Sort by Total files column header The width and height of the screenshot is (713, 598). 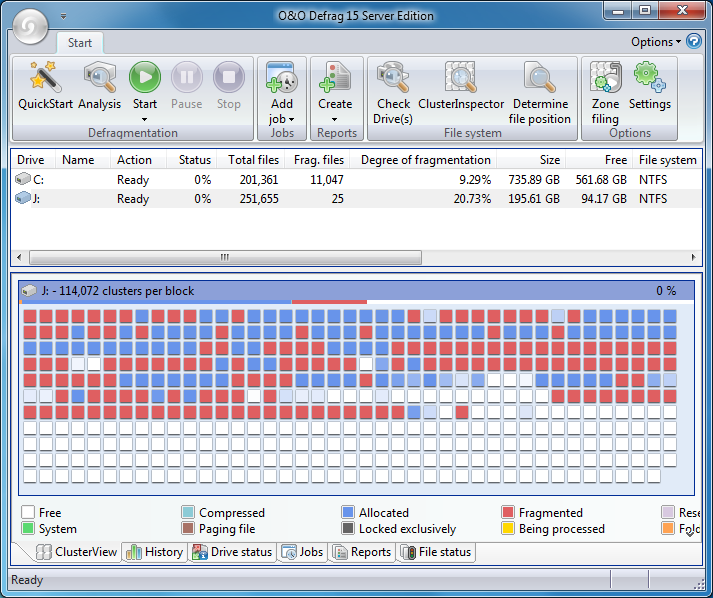251,160
